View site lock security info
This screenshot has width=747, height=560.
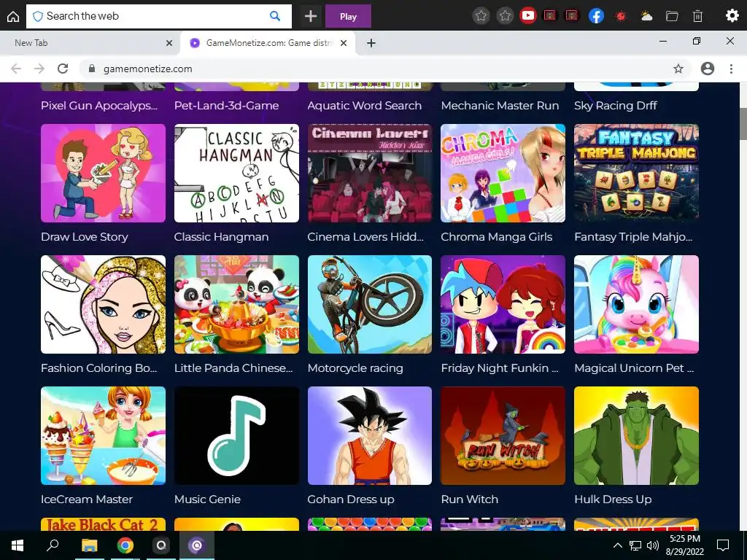click(x=91, y=69)
